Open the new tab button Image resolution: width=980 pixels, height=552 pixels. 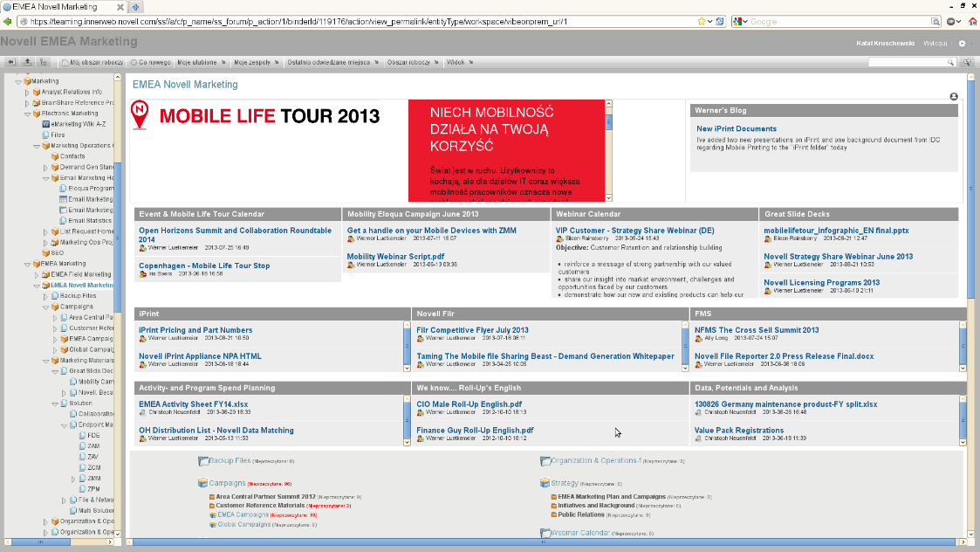point(135,7)
